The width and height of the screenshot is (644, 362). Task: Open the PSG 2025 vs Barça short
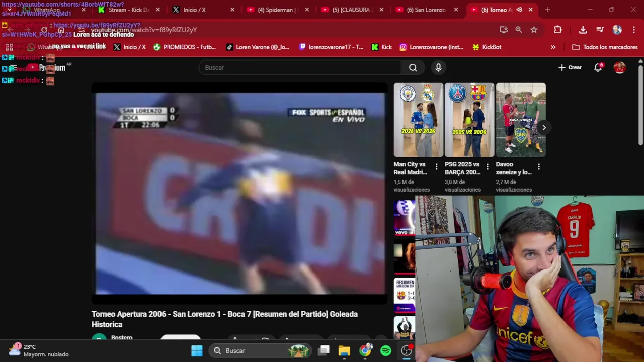(469, 120)
